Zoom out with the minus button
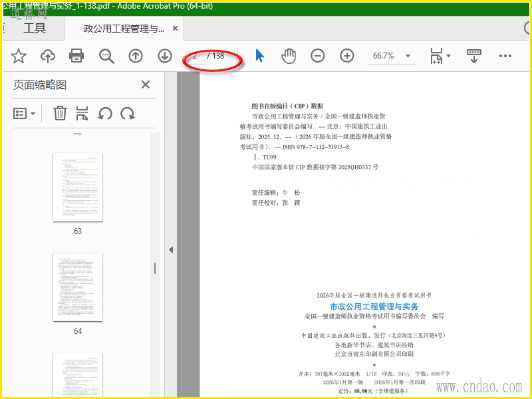 318,56
